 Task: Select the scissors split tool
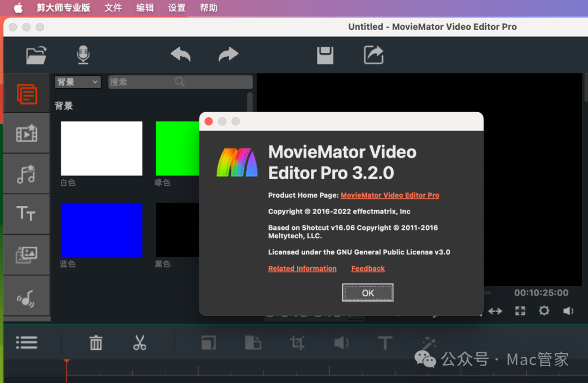click(x=139, y=343)
